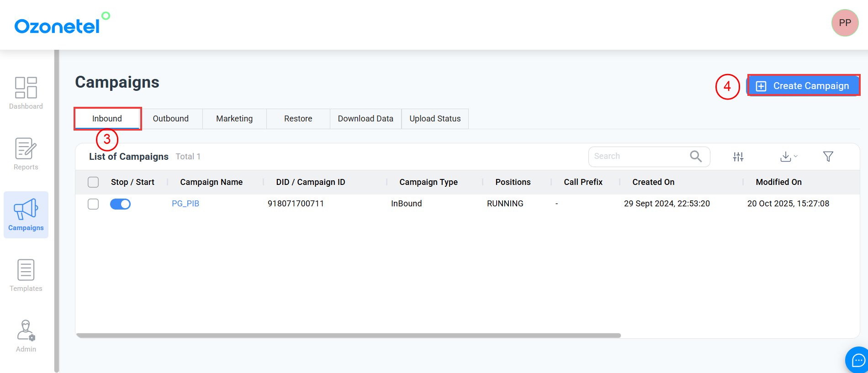The height and width of the screenshot is (373, 868).
Task: Click the Create Campaign button
Action: (804, 86)
